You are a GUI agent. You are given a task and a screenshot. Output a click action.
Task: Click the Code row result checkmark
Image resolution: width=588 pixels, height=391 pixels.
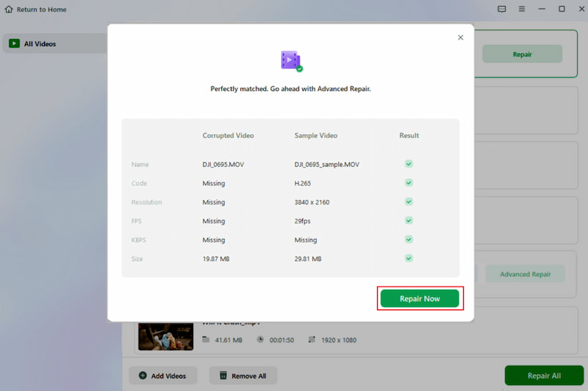[x=409, y=183]
